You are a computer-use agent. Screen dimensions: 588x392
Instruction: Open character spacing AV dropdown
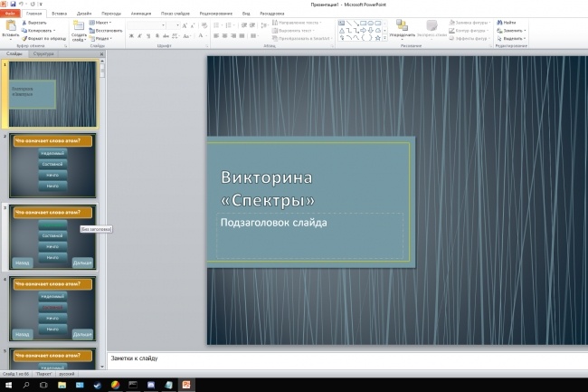(x=175, y=36)
